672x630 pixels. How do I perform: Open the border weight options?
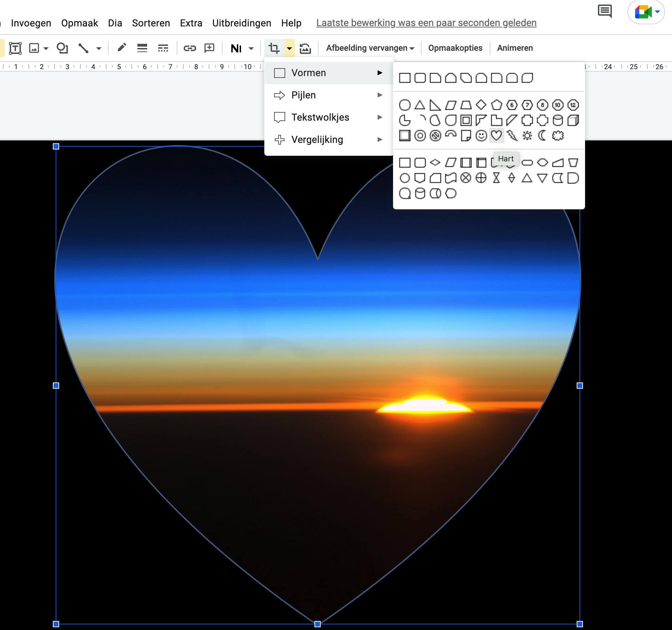tap(142, 48)
